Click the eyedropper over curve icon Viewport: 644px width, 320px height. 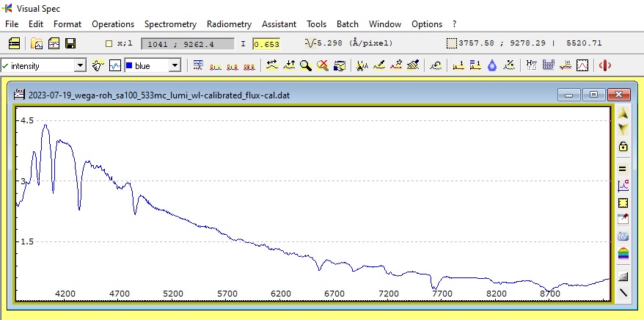378,65
